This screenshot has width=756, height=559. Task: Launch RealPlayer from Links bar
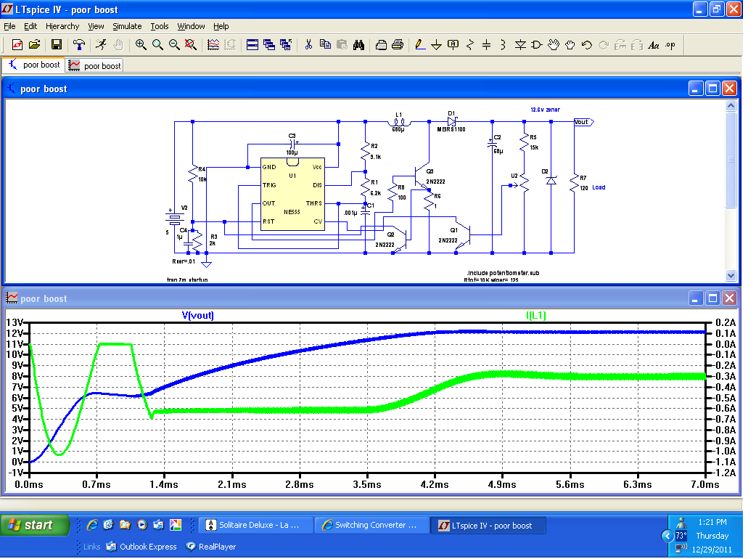tap(211, 547)
